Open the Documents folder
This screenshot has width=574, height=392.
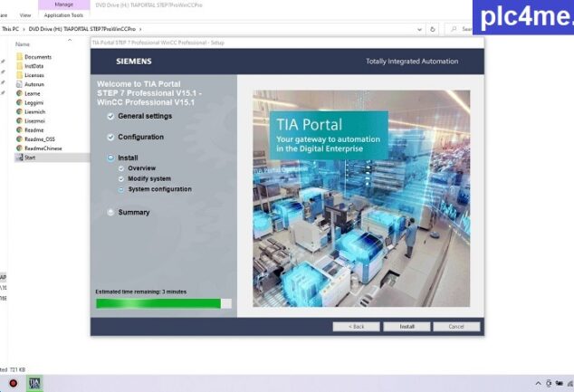(x=37, y=57)
